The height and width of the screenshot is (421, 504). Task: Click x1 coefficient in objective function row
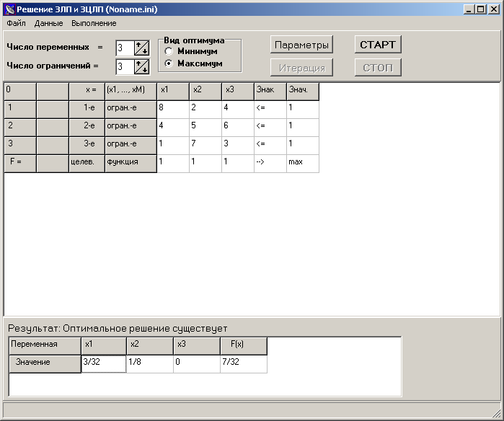173,164
